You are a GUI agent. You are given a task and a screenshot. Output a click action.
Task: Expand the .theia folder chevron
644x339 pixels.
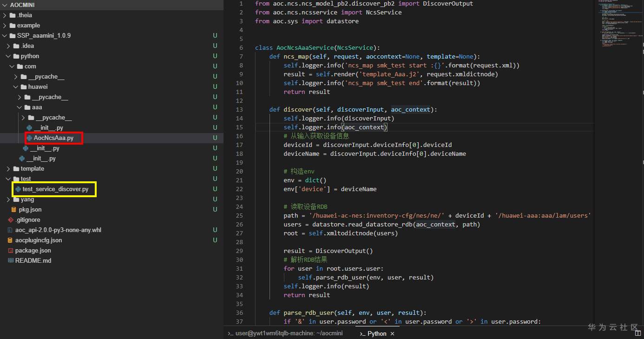click(x=5, y=15)
